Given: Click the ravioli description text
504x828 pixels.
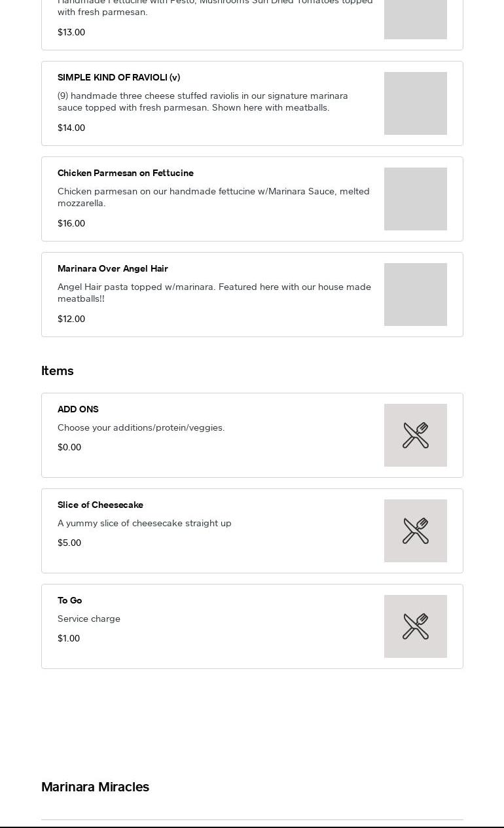Looking at the screenshot, I should click(x=203, y=101).
